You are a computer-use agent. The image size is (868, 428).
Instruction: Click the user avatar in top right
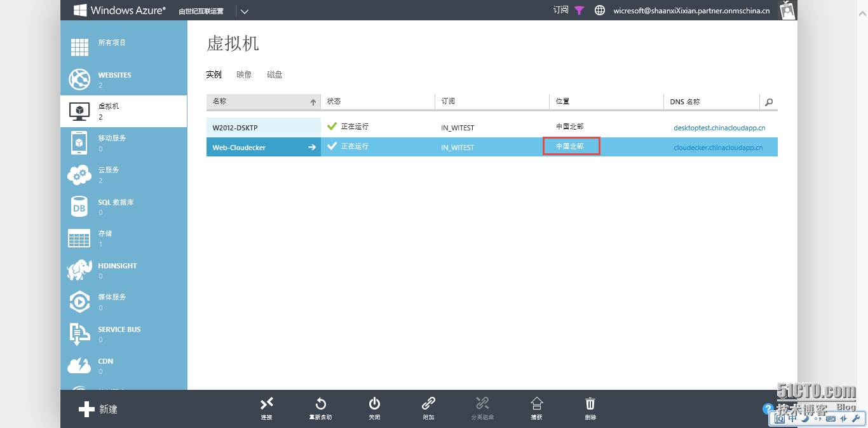tap(788, 10)
